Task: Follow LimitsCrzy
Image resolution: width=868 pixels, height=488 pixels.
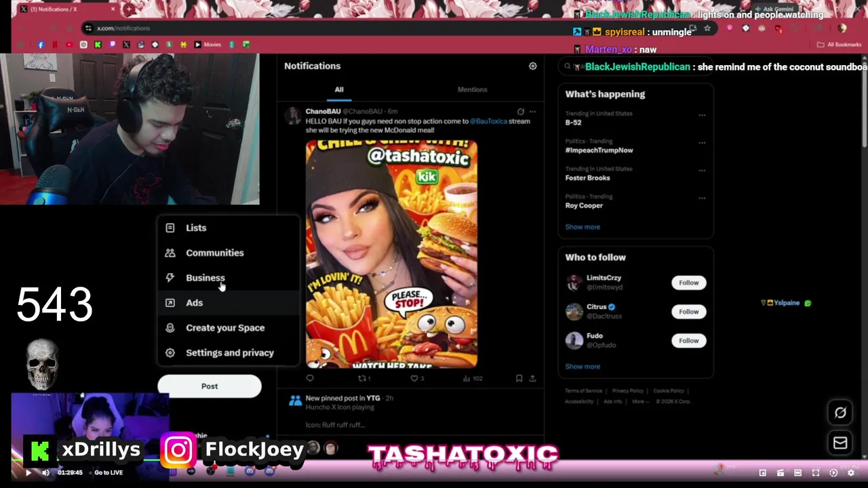Action: point(688,283)
